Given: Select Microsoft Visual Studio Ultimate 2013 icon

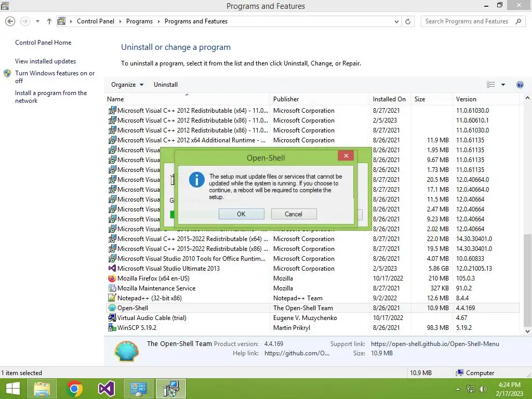Looking at the screenshot, I should 112,269.
